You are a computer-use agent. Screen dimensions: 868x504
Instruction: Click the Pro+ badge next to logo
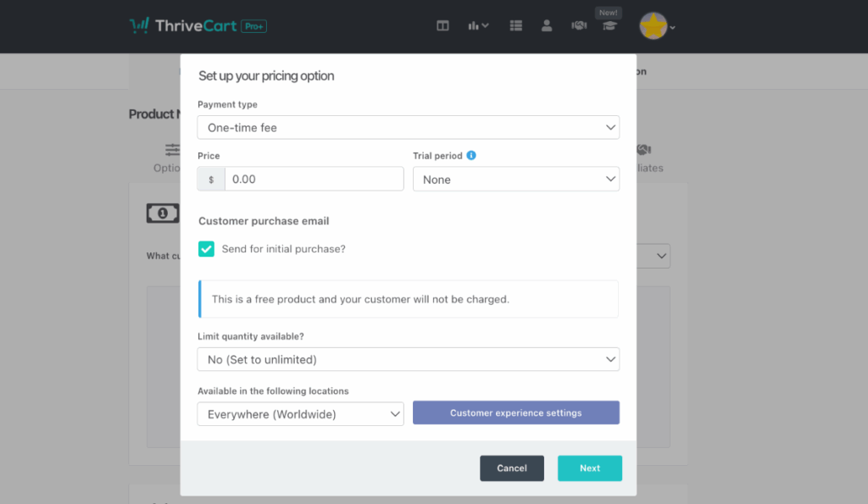click(x=253, y=26)
